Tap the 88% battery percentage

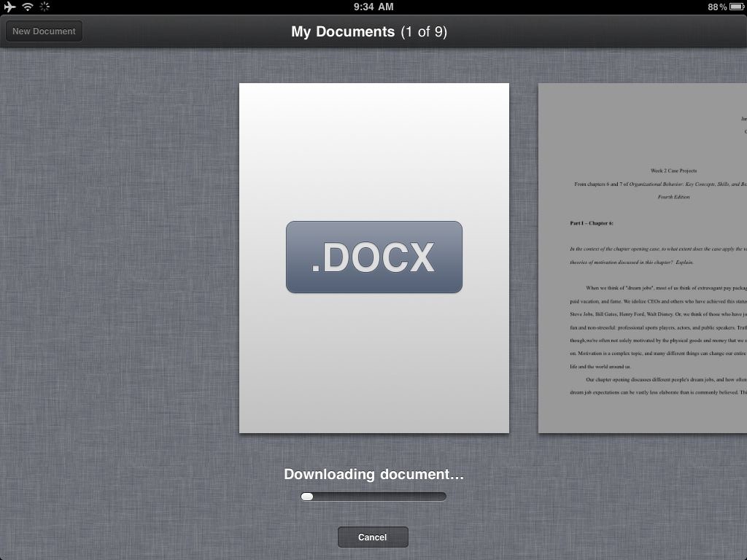tap(717, 7)
